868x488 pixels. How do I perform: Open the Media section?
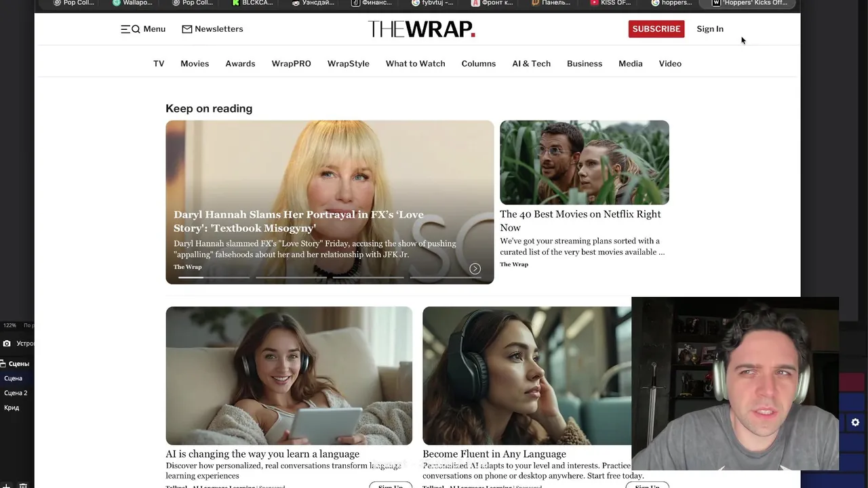[631, 64]
